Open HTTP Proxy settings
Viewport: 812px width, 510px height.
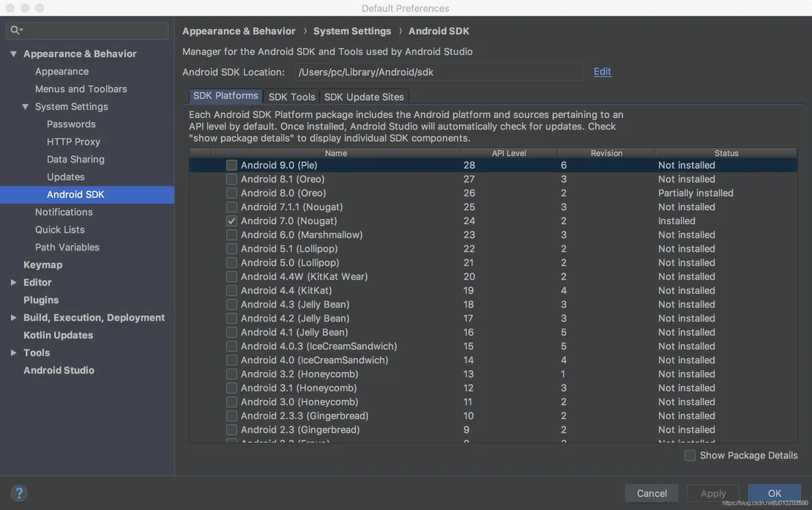coord(73,142)
